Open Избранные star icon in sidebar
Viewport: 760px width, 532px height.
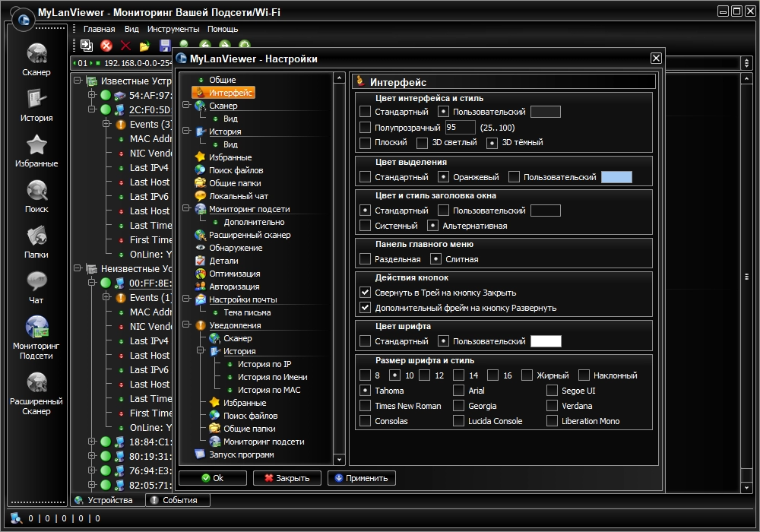coord(36,146)
